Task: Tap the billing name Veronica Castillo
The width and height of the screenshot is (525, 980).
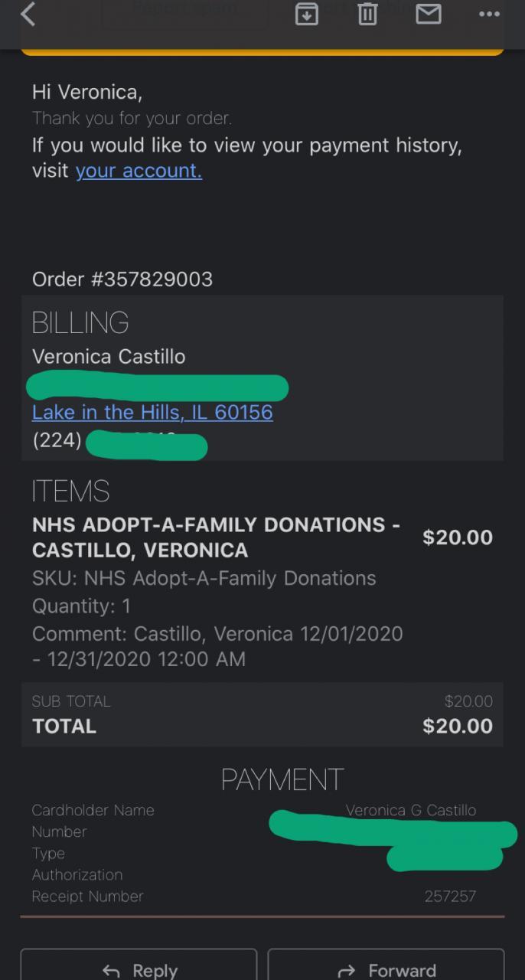Action: 109,357
